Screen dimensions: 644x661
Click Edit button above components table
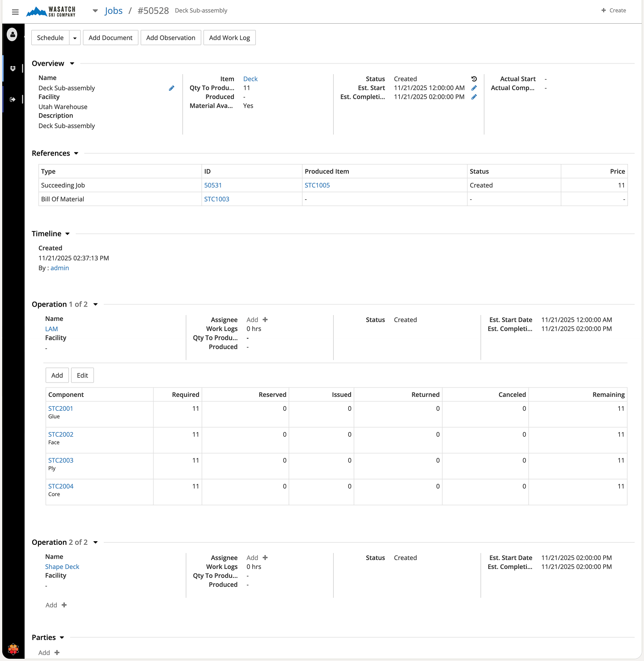[x=82, y=375]
